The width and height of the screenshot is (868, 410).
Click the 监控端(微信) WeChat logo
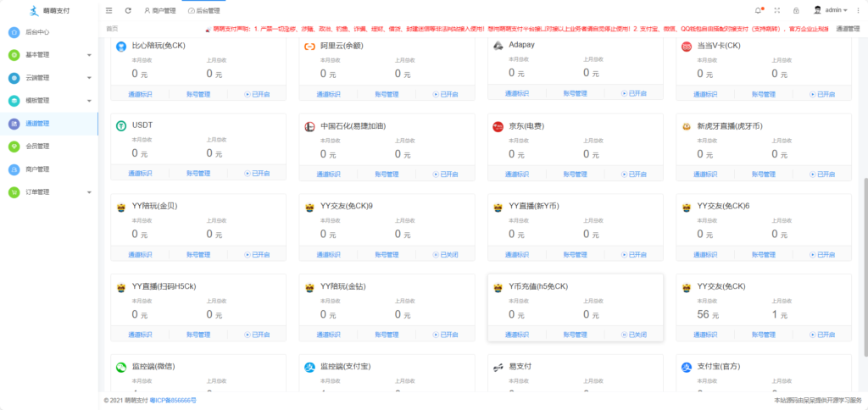click(121, 368)
